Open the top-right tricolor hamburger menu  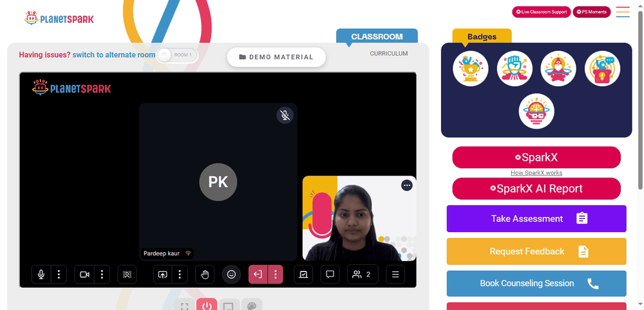coord(623,12)
